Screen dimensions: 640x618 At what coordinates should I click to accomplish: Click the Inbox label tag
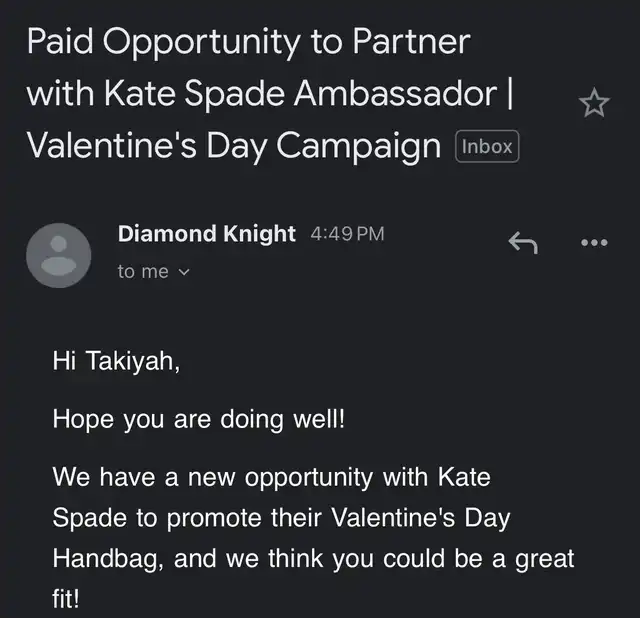[487, 146]
